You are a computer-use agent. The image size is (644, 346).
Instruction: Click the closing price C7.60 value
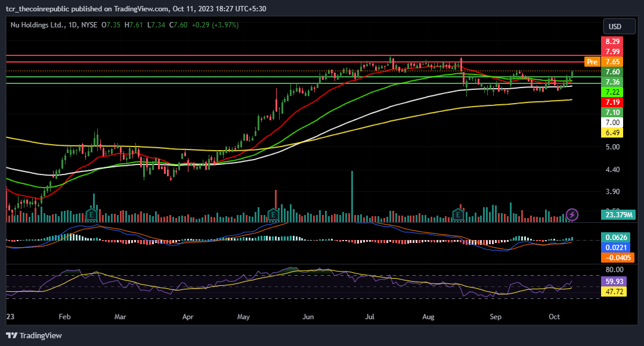(178, 25)
